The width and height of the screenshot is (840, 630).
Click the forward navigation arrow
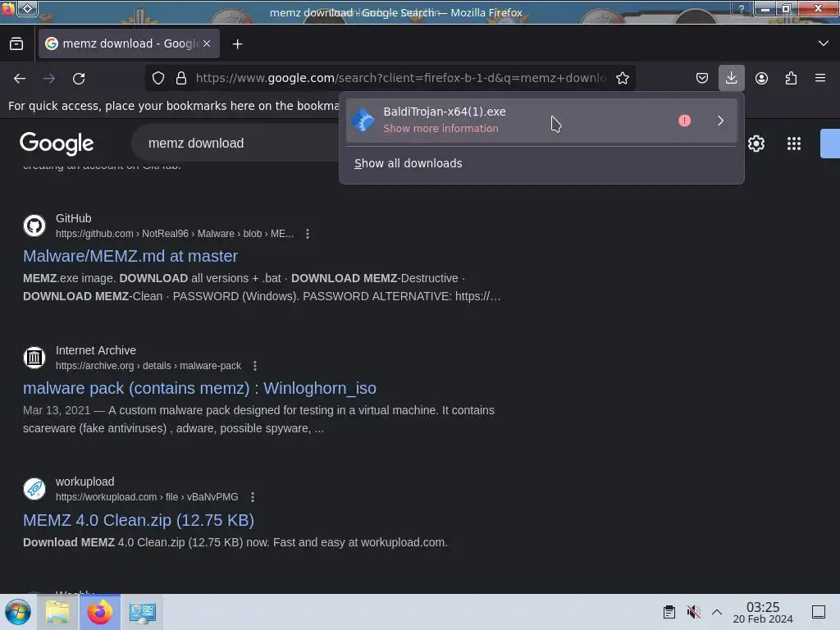pyautogui.click(x=49, y=78)
